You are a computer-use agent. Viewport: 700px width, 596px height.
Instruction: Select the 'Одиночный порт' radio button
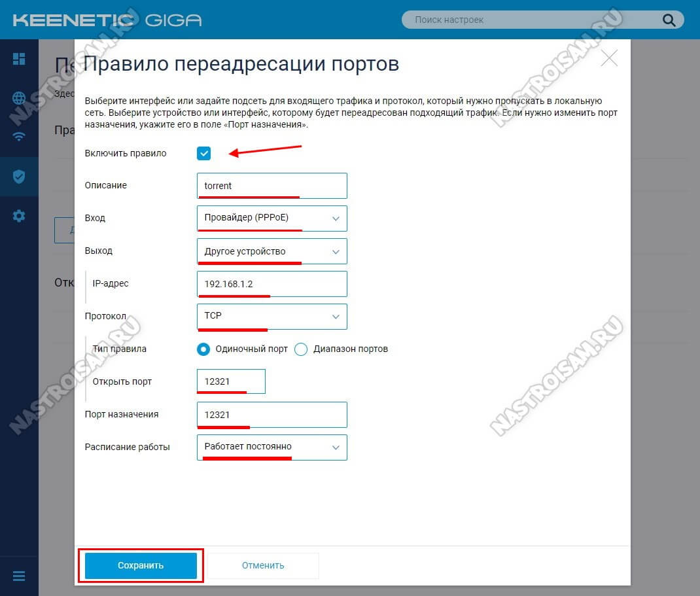(203, 349)
